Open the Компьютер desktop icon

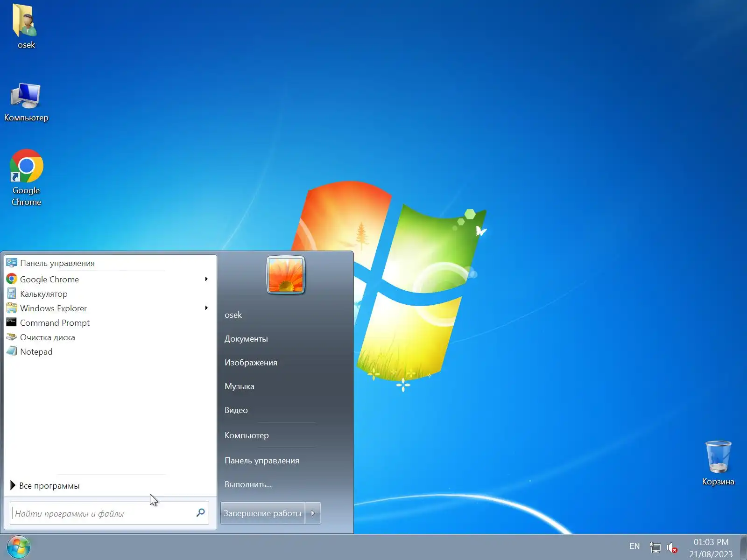26,103
